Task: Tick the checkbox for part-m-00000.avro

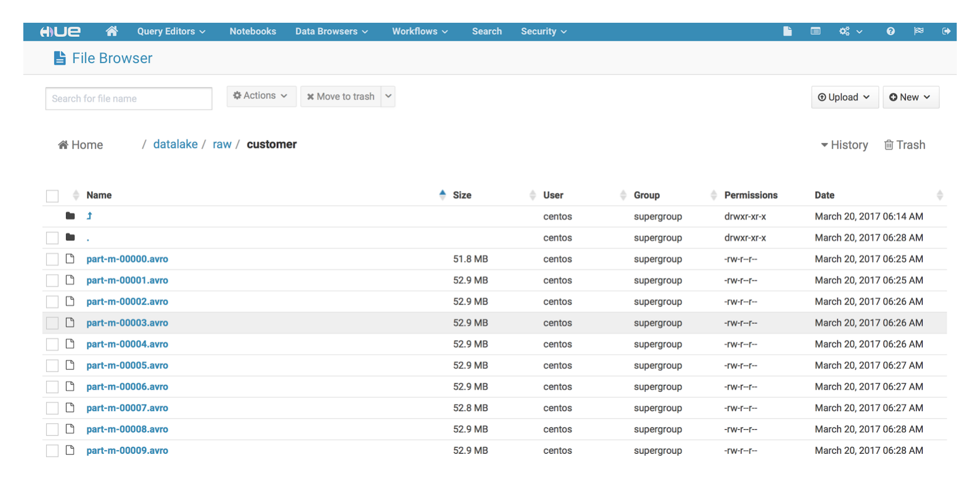Action: tap(52, 260)
